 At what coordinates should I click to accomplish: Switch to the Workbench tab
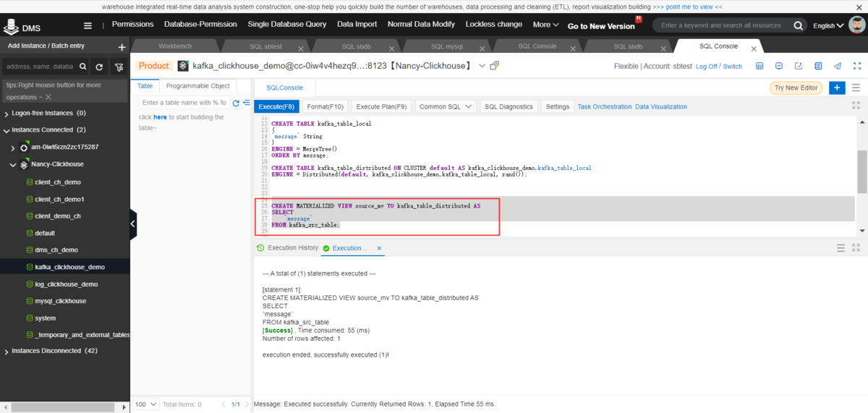tap(175, 46)
